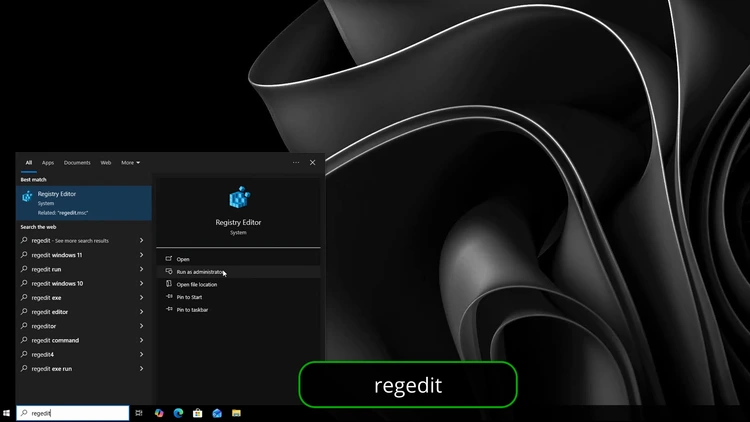Screen dimensions: 750x422
Task: Switch to the Web search tab
Action: [106, 163]
